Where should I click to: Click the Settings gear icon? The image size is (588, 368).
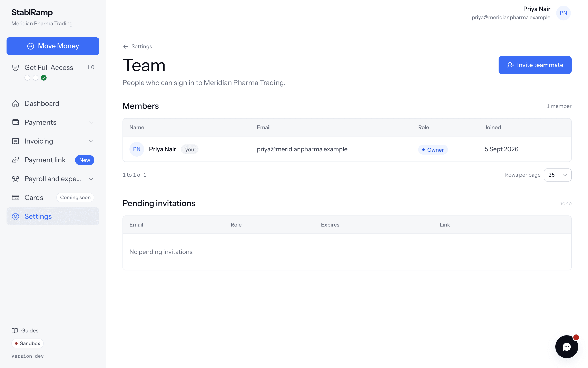pyautogui.click(x=16, y=216)
